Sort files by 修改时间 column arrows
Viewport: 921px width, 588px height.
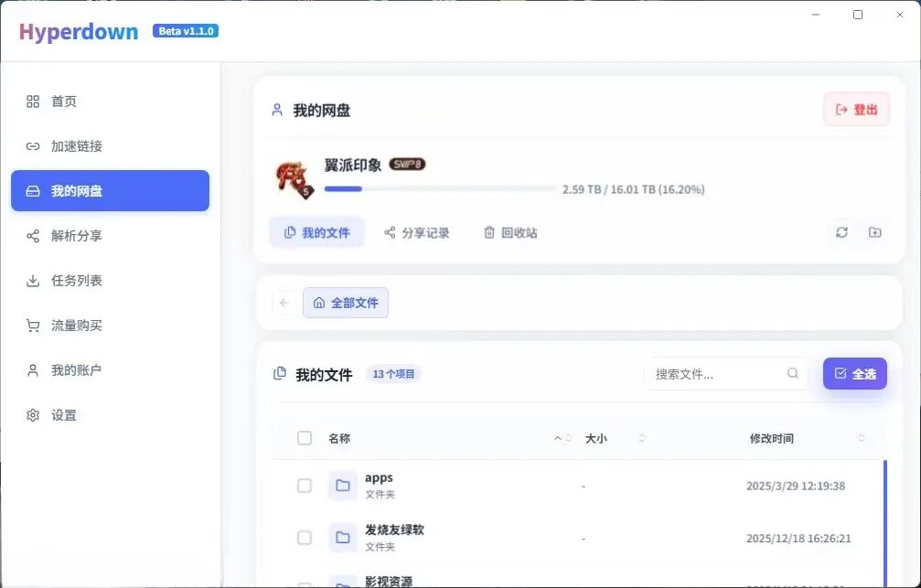(x=861, y=439)
